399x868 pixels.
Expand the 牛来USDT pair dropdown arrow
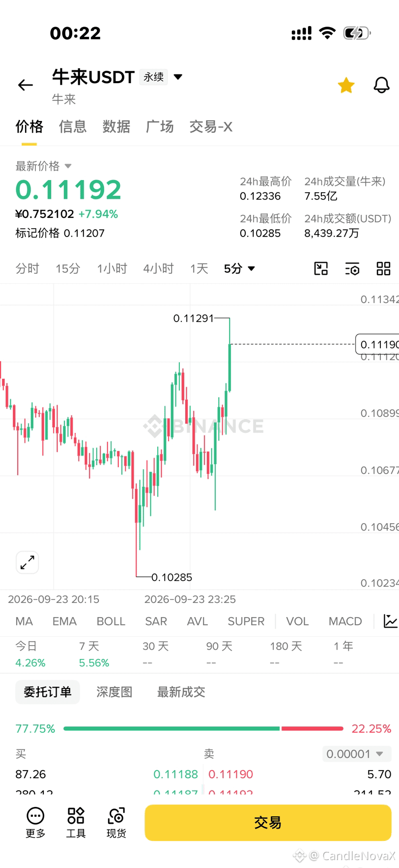178,77
